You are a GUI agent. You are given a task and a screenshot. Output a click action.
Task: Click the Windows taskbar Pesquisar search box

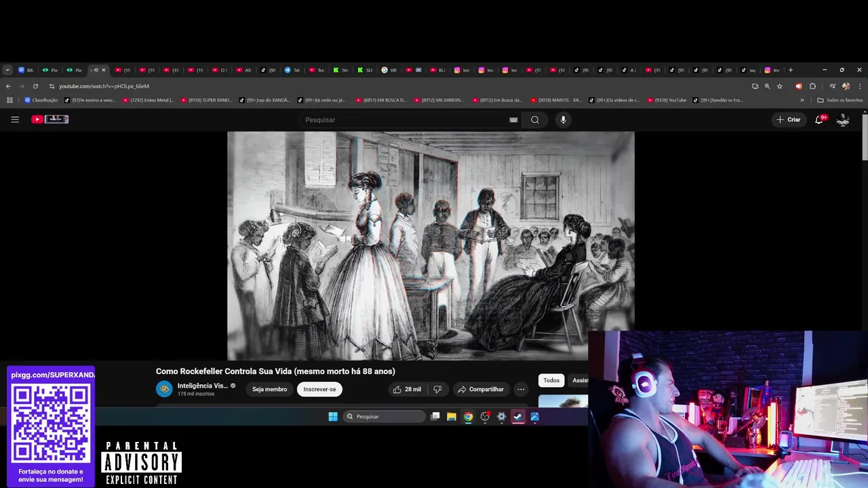coord(384,417)
